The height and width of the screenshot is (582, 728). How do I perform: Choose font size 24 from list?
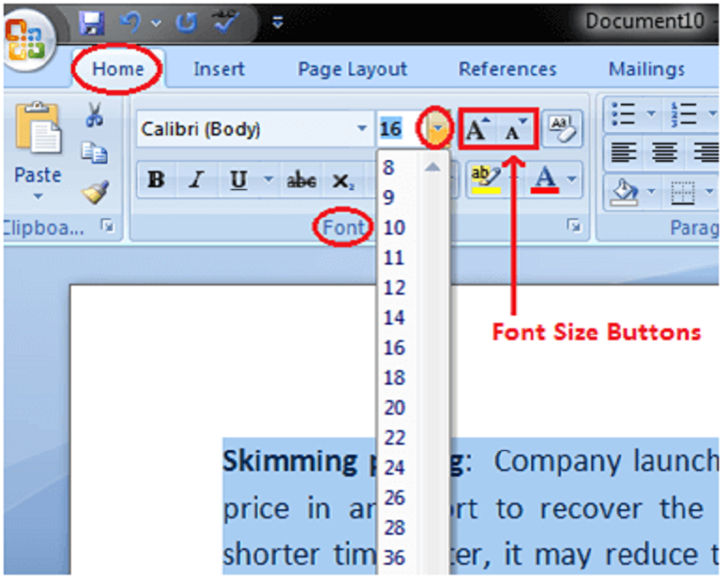click(x=394, y=467)
